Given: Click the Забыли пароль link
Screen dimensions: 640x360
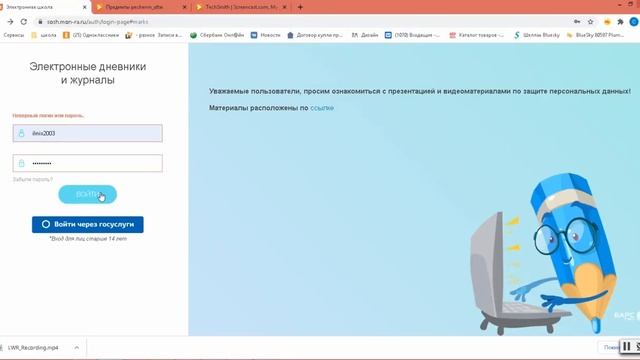Looking at the screenshot, I should point(33,179).
